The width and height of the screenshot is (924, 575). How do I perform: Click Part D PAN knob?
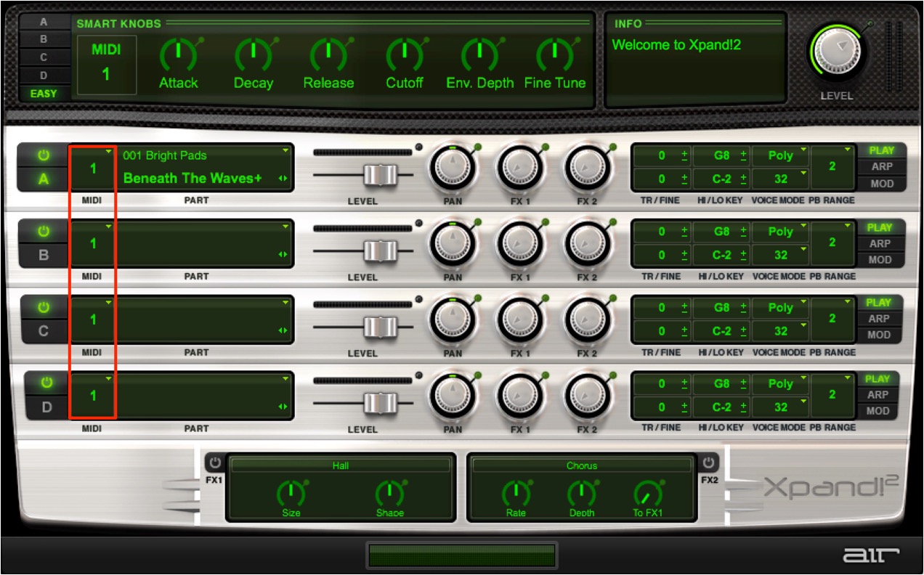point(453,397)
